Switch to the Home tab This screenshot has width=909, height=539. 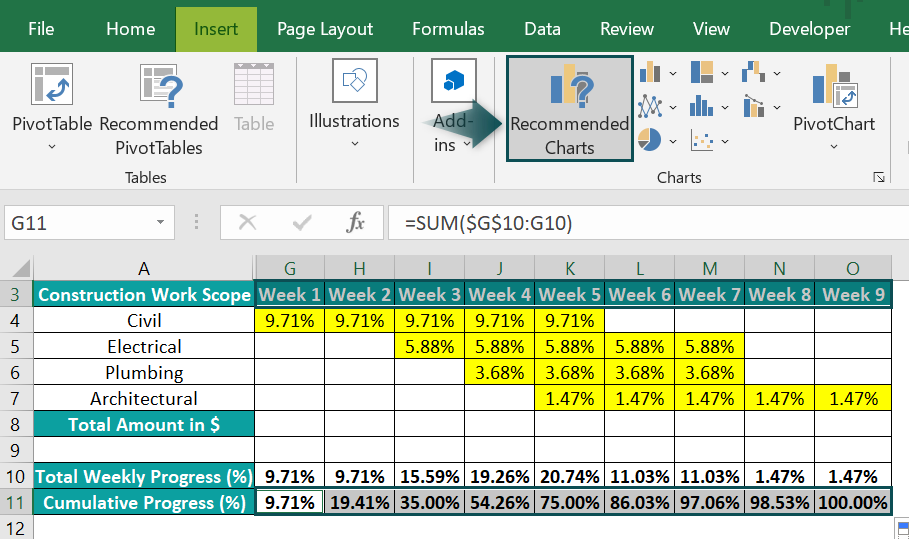(x=130, y=29)
